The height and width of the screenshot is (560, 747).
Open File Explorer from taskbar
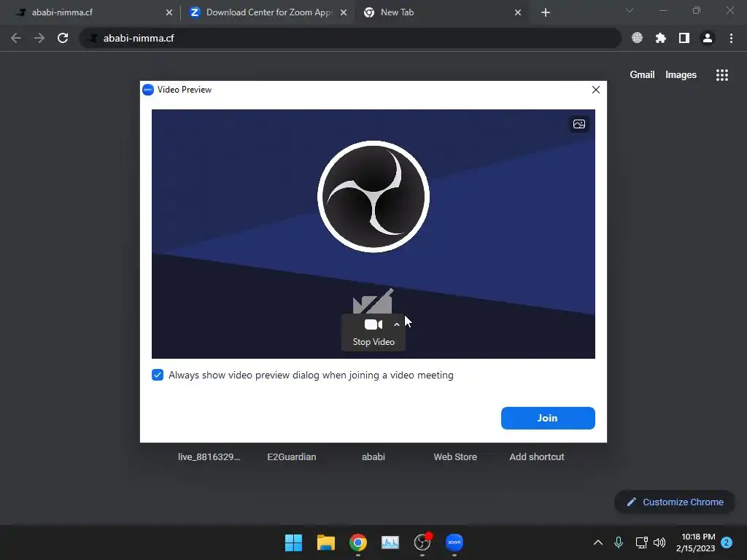click(326, 542)
